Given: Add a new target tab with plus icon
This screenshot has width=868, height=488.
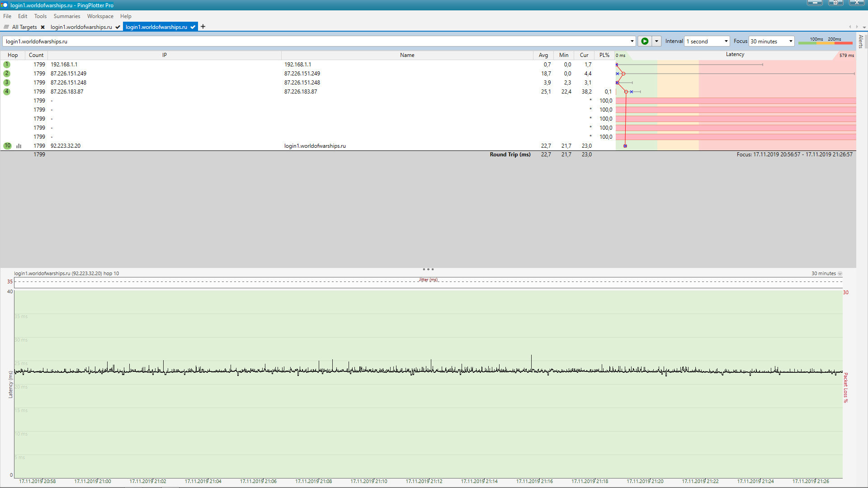Looking at the screenshot, I should 203,27.
